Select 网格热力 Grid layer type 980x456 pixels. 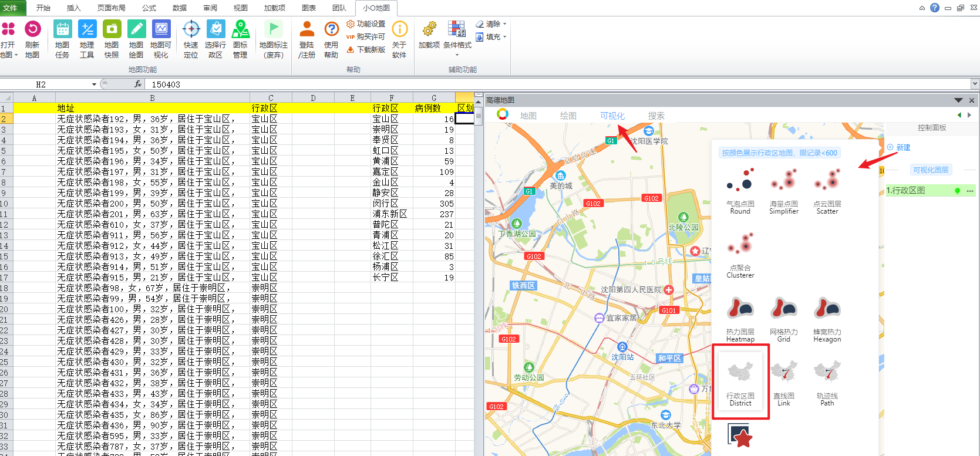click(x=784, y=319)
